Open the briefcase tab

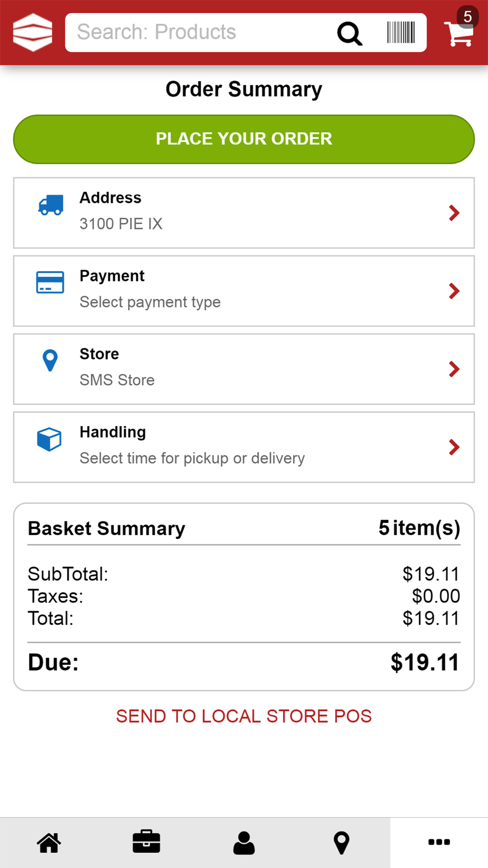[x=146, y=842]
